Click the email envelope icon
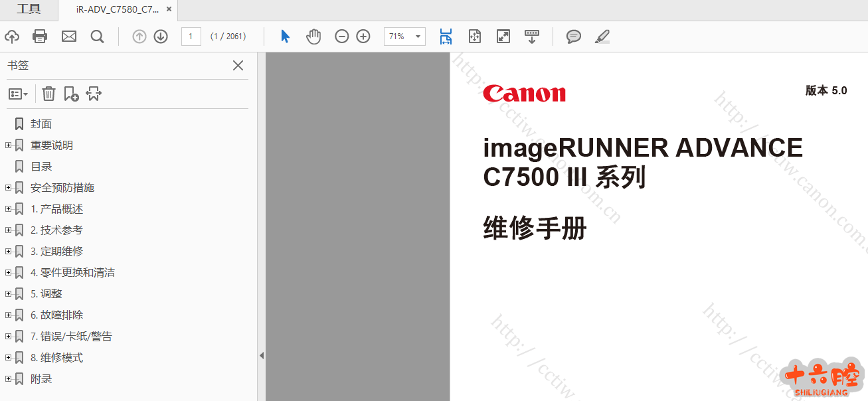 pyautogui.click(x=69, y=37)
